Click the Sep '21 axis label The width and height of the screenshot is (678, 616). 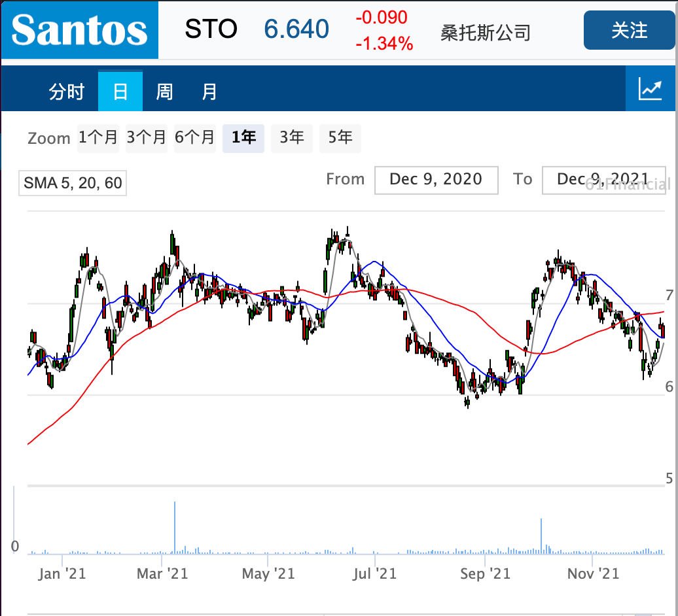(x=485, y=573)
